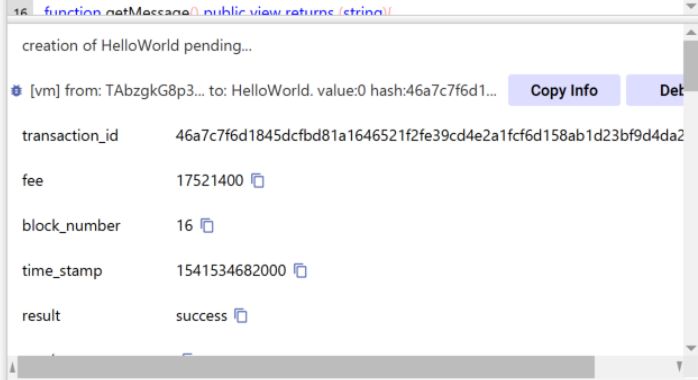Viewport: 698px width, 380px height.
Task: Click the Copy Info button
Action: 564,90
